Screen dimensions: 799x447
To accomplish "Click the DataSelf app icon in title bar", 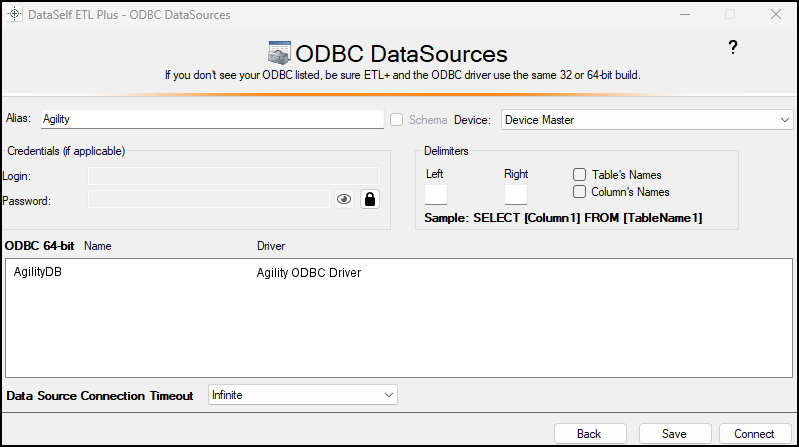I will point(15,14).
